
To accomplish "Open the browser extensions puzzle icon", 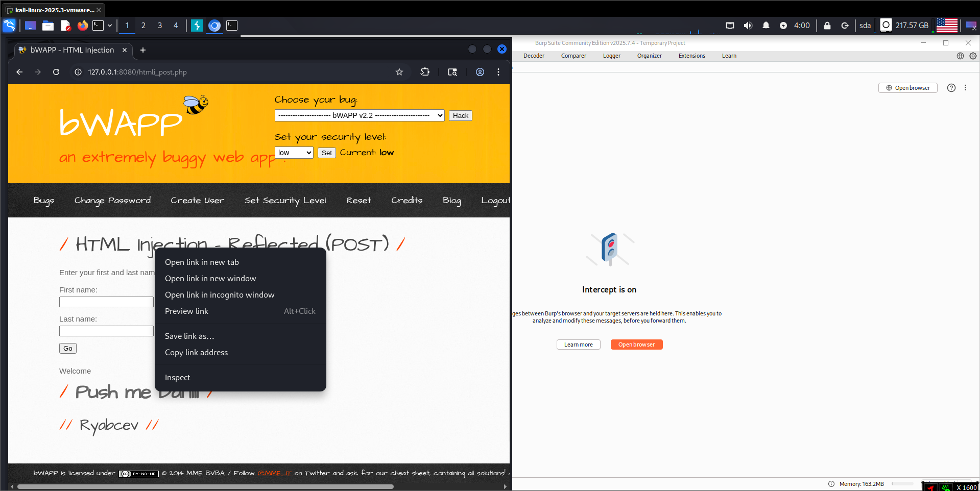I will [x=425, y=72].
